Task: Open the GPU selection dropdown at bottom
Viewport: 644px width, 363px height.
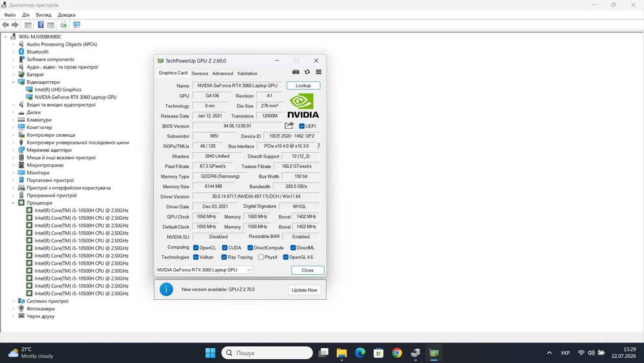Action: pos(204,270)
